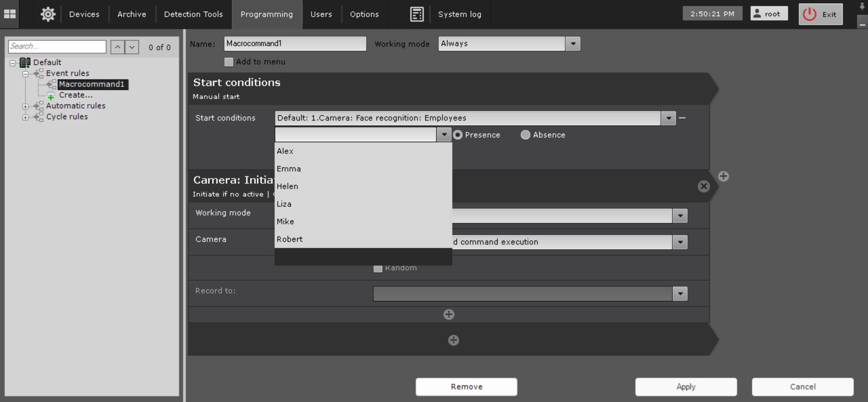Open the Camera section Working mode dropdown
The image size is (868, 402).
680,215
